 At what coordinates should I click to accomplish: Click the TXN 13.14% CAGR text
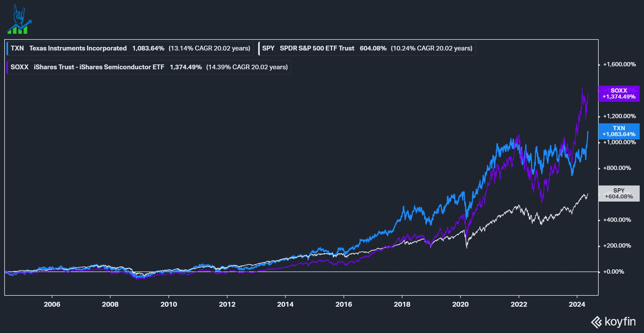pos(209,48)
